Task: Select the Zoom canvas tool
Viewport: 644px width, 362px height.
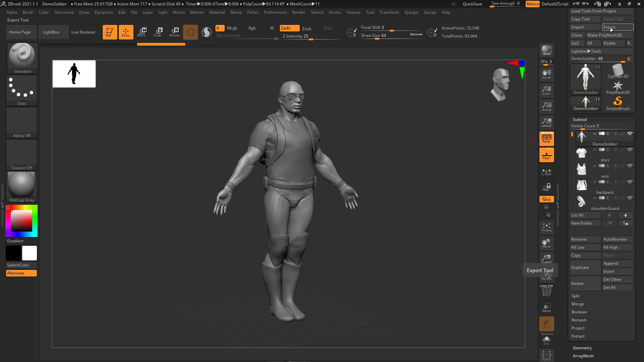Action: click(x=546, y=90)
